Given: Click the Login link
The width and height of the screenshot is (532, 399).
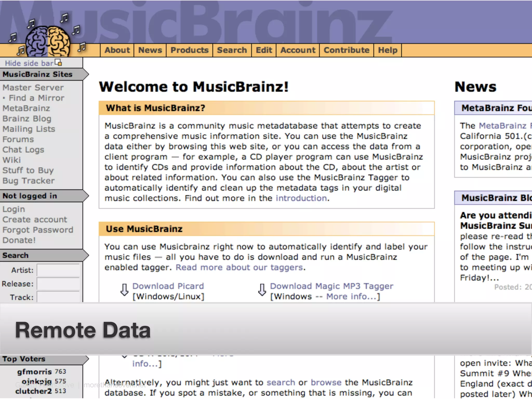Looking at the screenshot, I should (14, 209).
